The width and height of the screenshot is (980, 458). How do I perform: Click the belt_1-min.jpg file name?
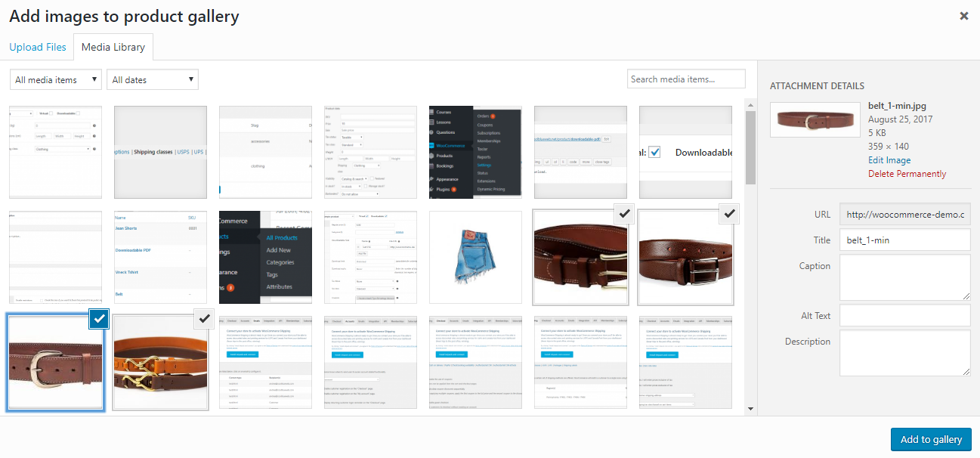pos(898,106)
